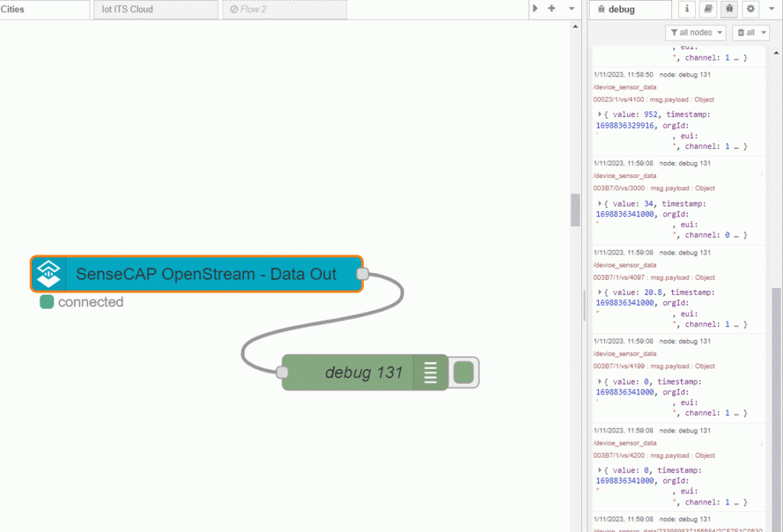Open the flow tabs list dropdown arrow

tap(571, 8)
